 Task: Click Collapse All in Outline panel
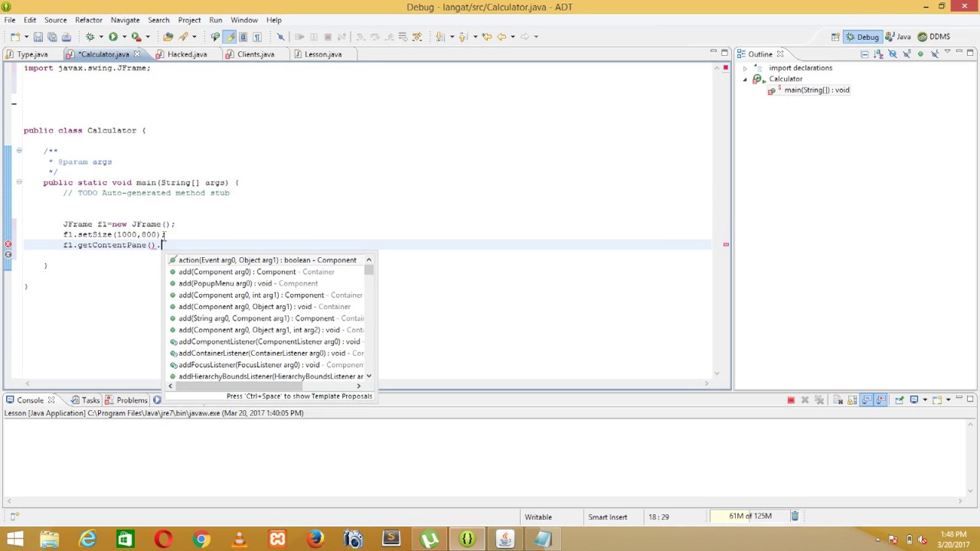(864, 54)
